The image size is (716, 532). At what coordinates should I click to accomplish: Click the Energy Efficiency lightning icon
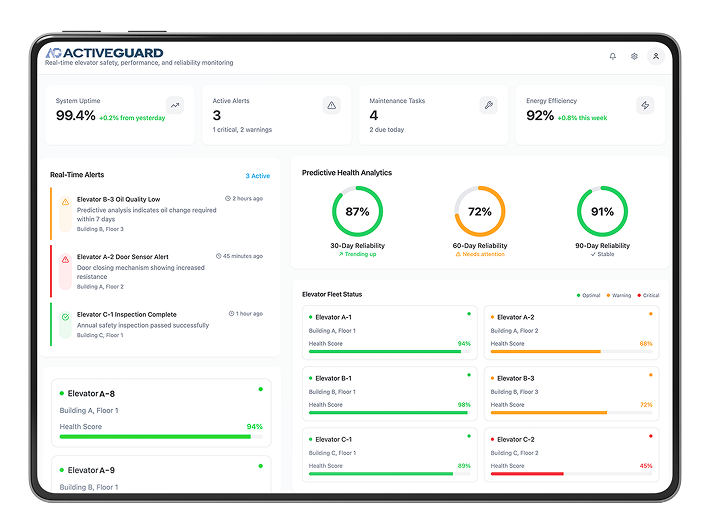pos(645,105)
